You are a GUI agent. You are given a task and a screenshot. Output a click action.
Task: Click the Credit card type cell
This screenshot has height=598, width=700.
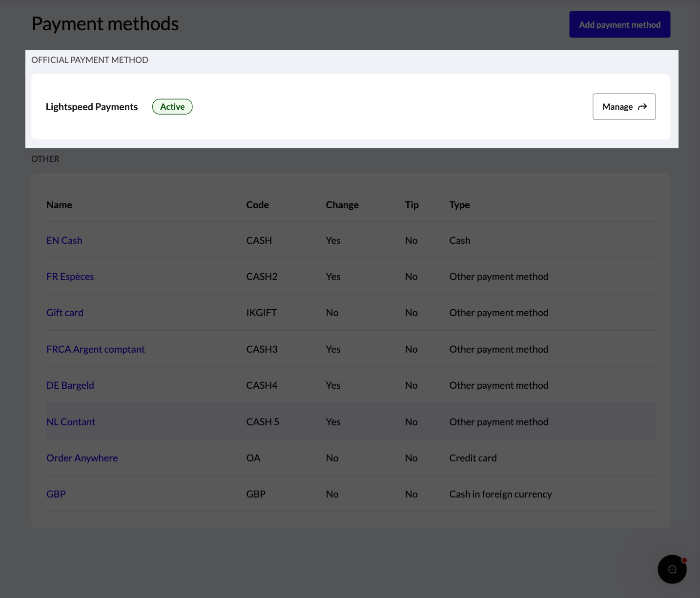[x=473, y=458]
